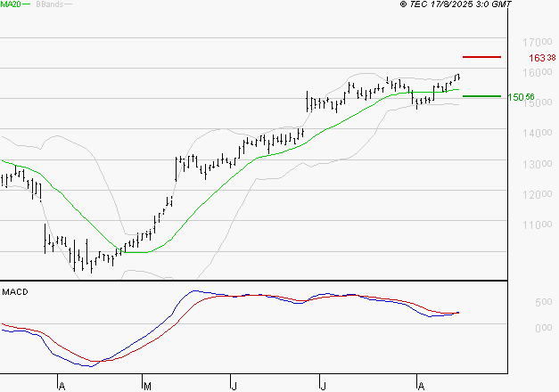This screenshot has height=392, width=559.
Task: Click the 12000 price axis label
Action: pos(535,194)
